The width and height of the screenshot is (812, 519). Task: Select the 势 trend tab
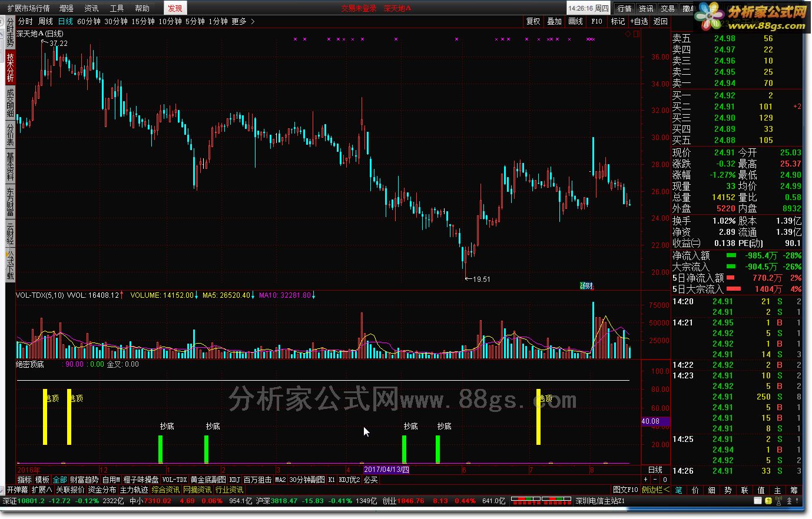(728, 490)
